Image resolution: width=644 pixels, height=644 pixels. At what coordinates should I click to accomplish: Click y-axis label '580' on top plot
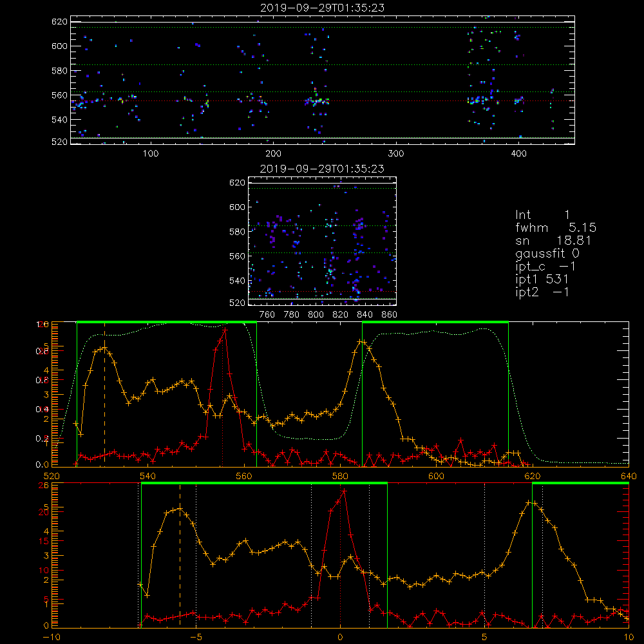[59, 71]
